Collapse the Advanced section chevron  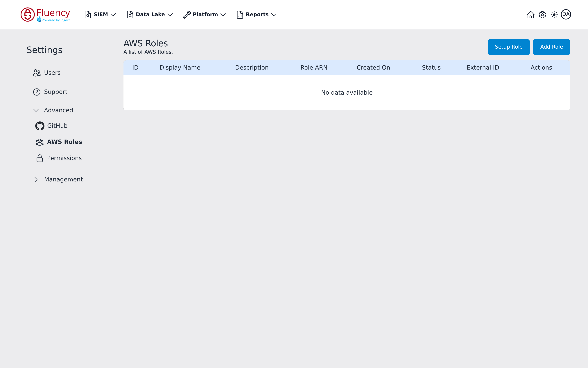(x=36, y=111)
